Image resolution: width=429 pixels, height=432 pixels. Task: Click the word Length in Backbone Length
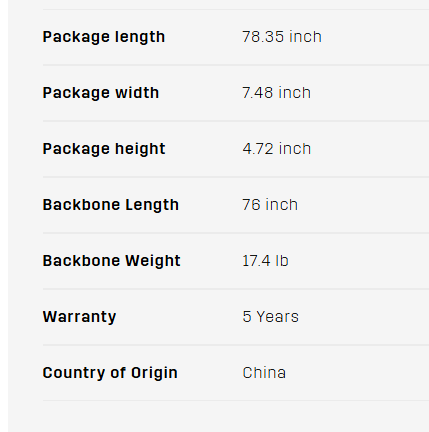(x=147, y=205)
